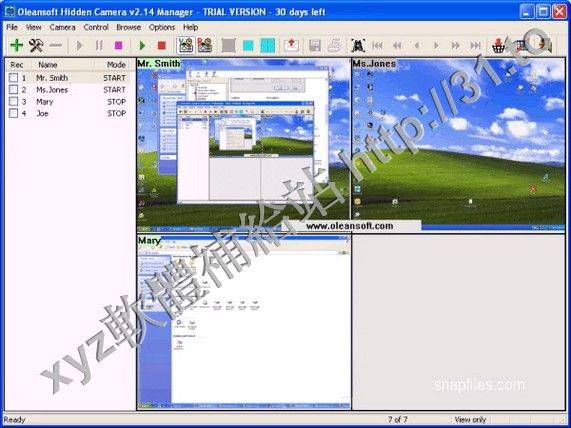Click the gray pause bars toolbar icon
571x428 pixels.
99,45
